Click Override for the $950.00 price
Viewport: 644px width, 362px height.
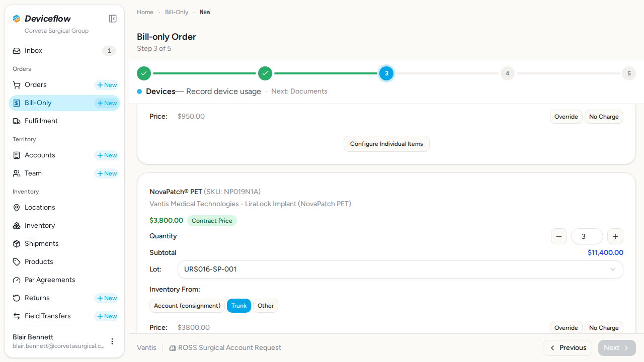566,117
